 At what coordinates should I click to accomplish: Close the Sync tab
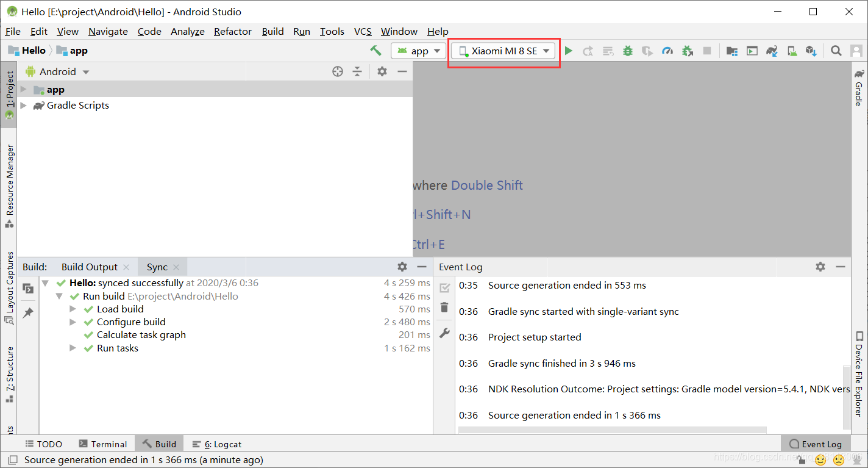tap(176, 267)
